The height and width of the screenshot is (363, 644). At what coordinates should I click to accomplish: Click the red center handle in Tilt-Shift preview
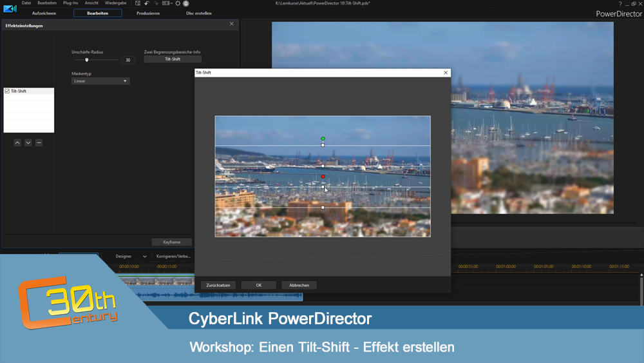[x=323, y=177]
